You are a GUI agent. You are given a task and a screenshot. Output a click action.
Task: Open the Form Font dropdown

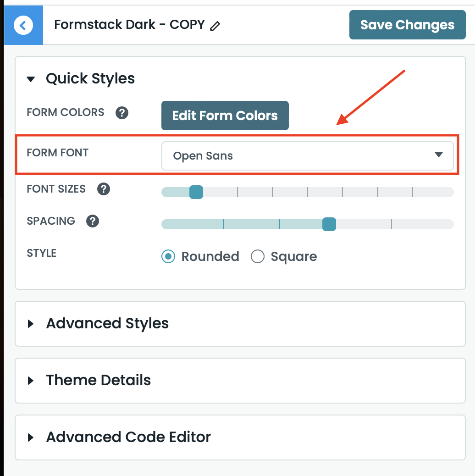(x=307, y=156)
